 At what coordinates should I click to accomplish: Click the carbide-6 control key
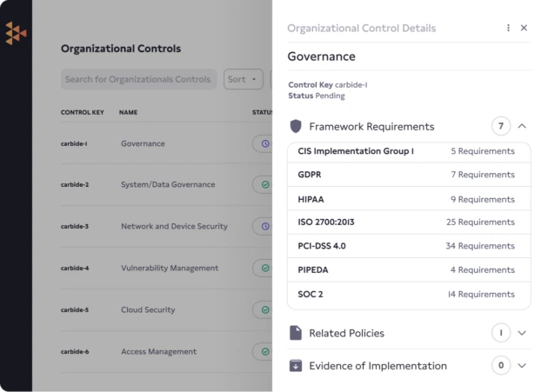(75, 351)
